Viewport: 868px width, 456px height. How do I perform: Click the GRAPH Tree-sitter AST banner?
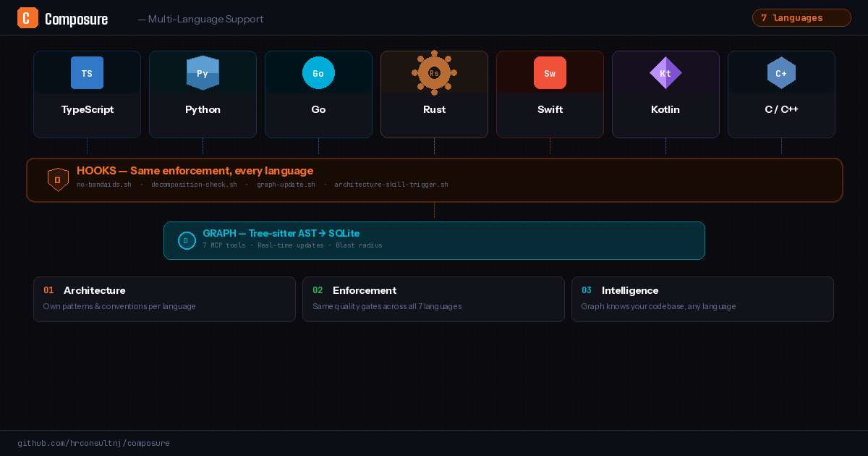[x=434, y=240]
